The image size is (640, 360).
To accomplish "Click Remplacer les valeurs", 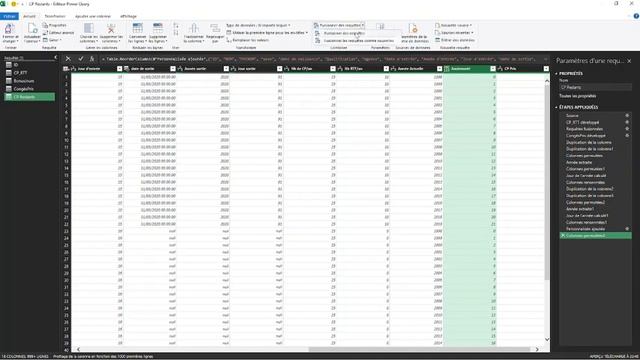I will click(x=247, y=40).
